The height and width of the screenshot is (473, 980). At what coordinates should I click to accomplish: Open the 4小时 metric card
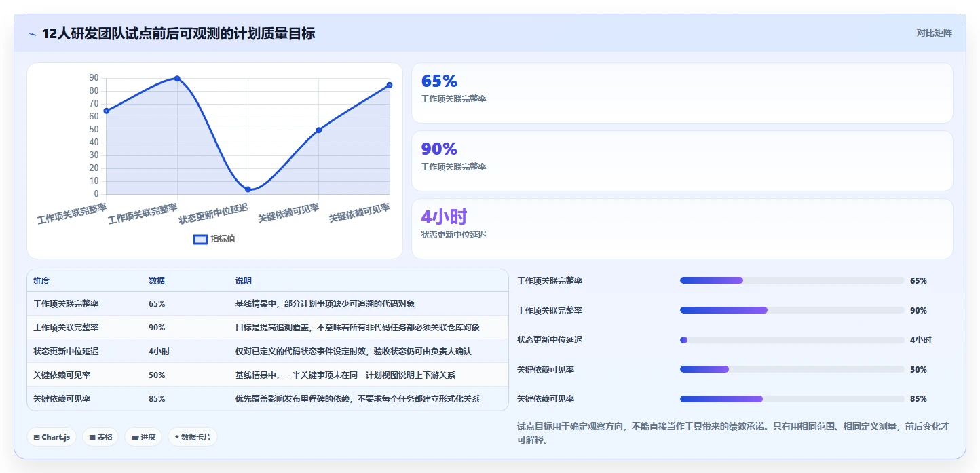pyautogui.click(x=682, y=229)
